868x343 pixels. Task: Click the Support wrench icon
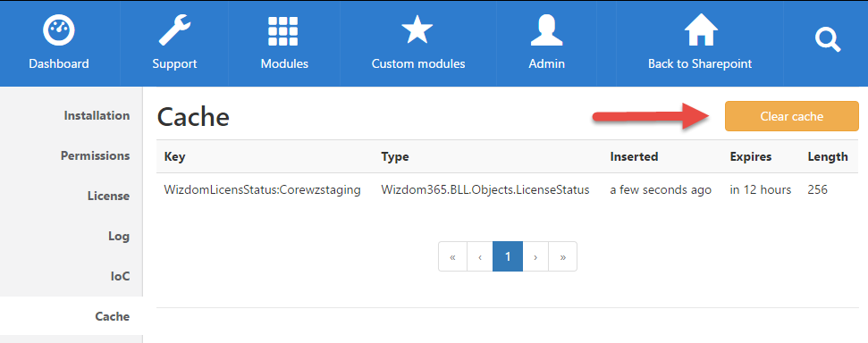click(174, 30)
